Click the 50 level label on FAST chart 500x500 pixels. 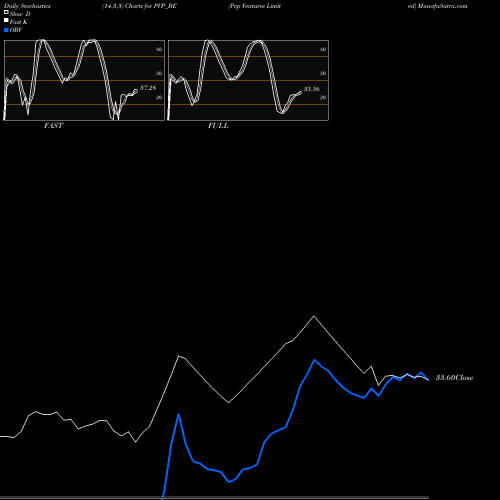click(x=159, y=73)
